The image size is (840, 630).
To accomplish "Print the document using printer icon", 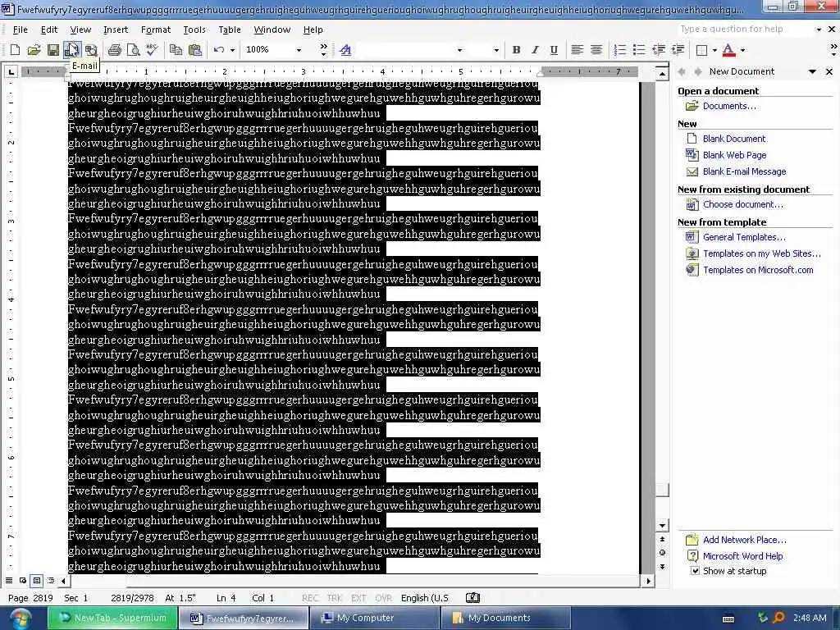I will click(114, 50).
